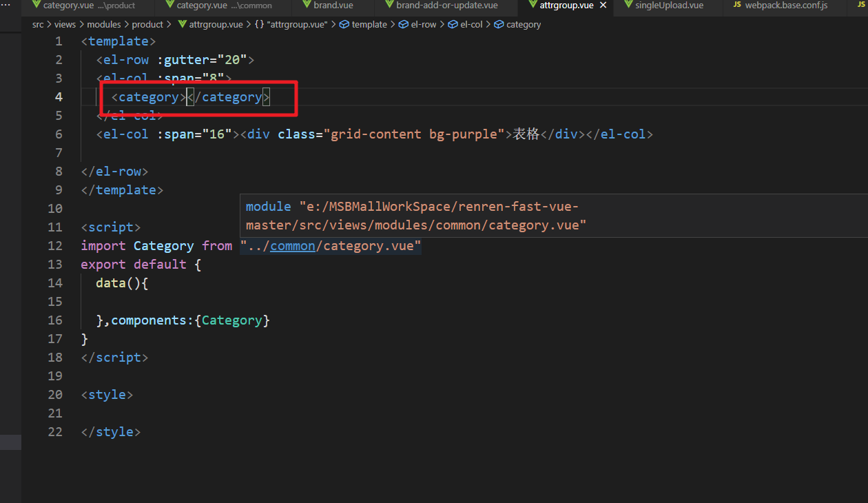
Task: Click the Vue icon on singleUpload.vue tab
Action: point(628,6)
